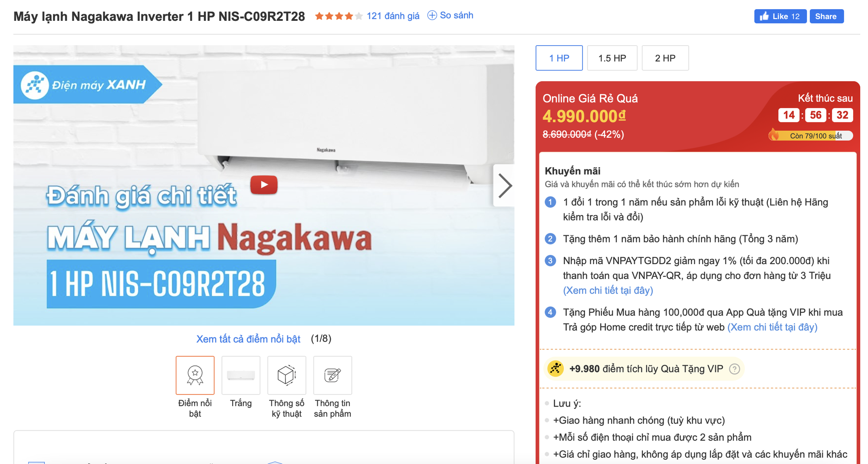Viewport: 868px width, 464px height.
Task: Open Xem tất cả điểm nổi bật
Action: (248, 339)
